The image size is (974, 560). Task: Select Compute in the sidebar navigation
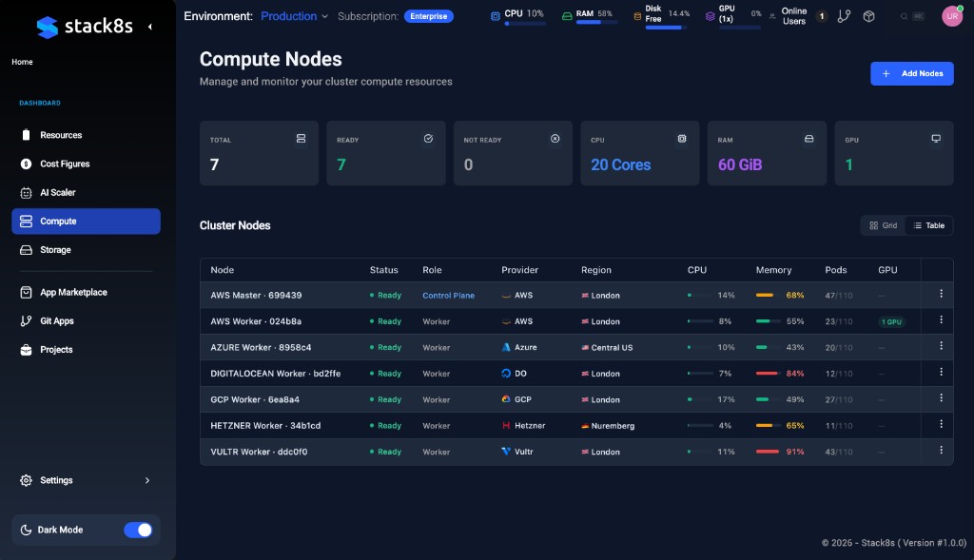tap(59, 221)
